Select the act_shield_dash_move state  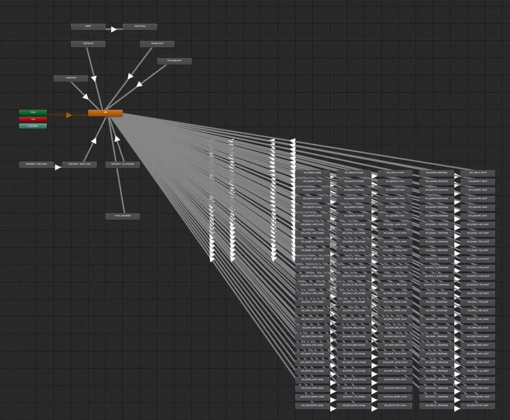click(395, 380)
